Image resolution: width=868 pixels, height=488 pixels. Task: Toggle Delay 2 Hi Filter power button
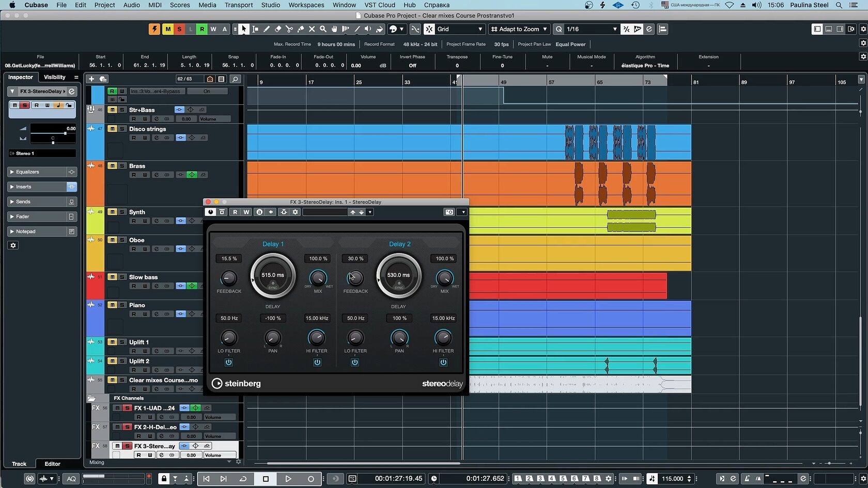[x=443, y=363]
